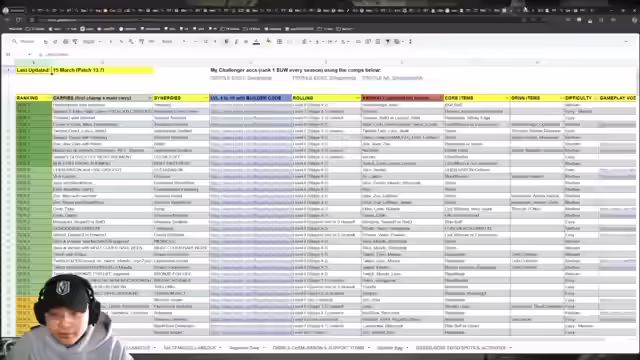This screenshot has height=360, width=640.
Task: Select the 'ROLLING' header cell
Action: (x=327, y=98)
